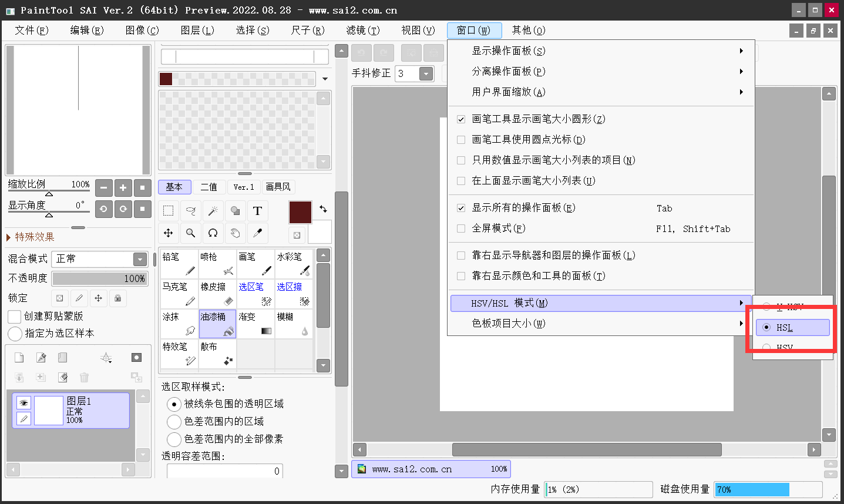Choose the 涂抹 smudge tool
The image size is (844, 504).
click(179, 324)
